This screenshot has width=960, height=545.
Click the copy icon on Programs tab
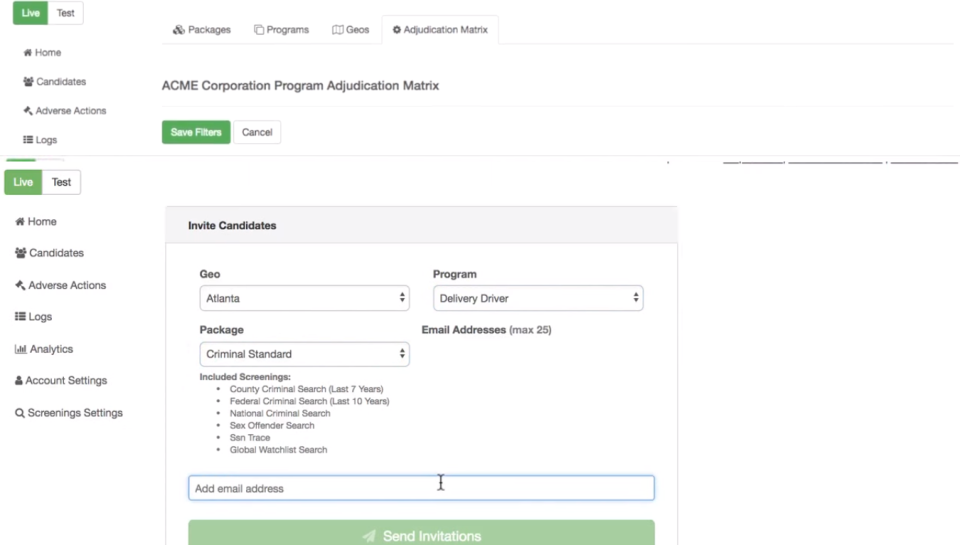(259, 29)
